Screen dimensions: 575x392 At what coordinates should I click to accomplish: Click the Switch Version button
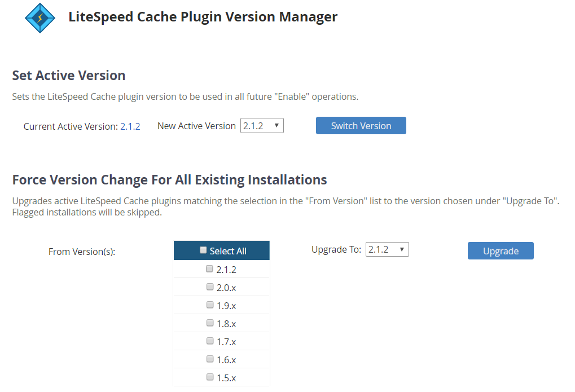click(361, 126)
